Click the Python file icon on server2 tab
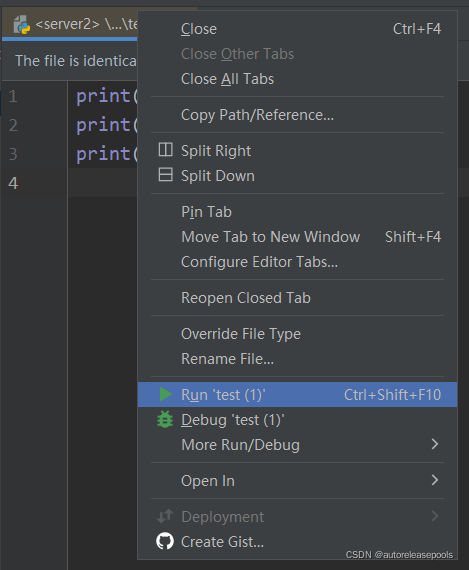The height and width of the screenshot is (570, 469). 22,25
